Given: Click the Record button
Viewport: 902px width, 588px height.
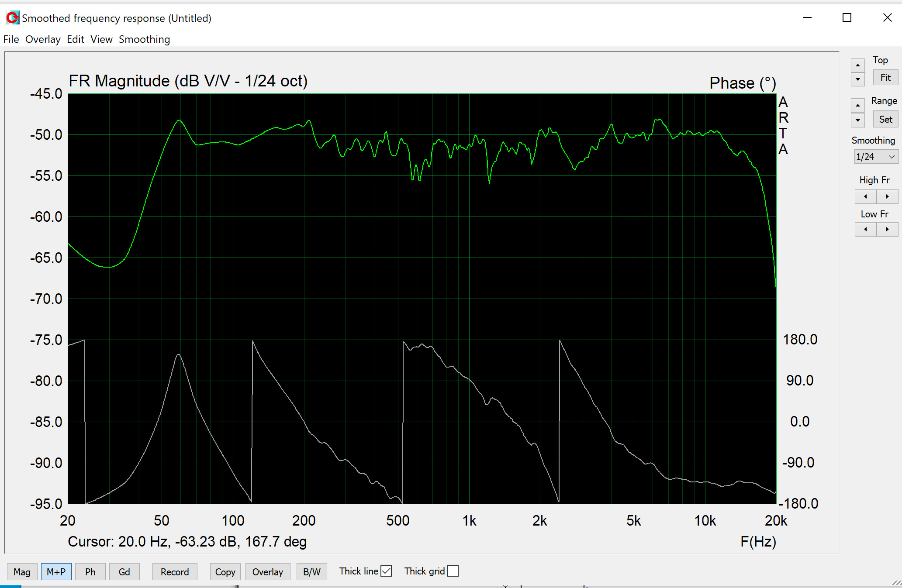Looking at the screenshot, I should (175, 572).
